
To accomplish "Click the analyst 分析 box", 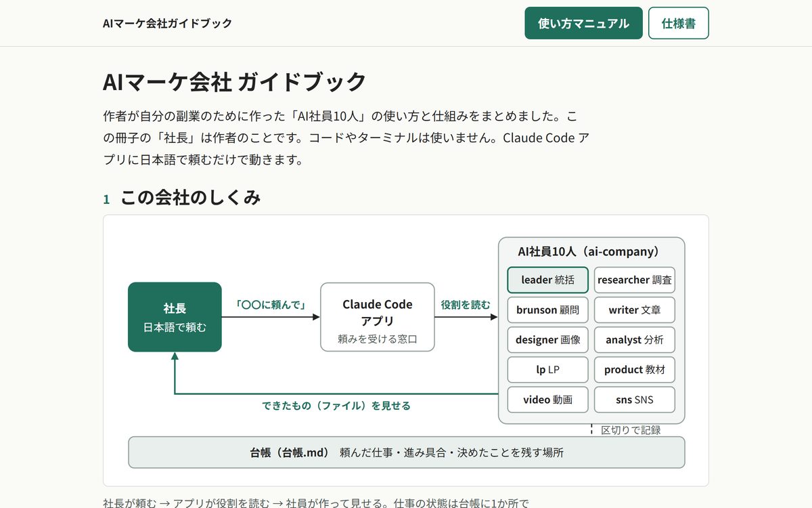I will [x=635, y=339].
